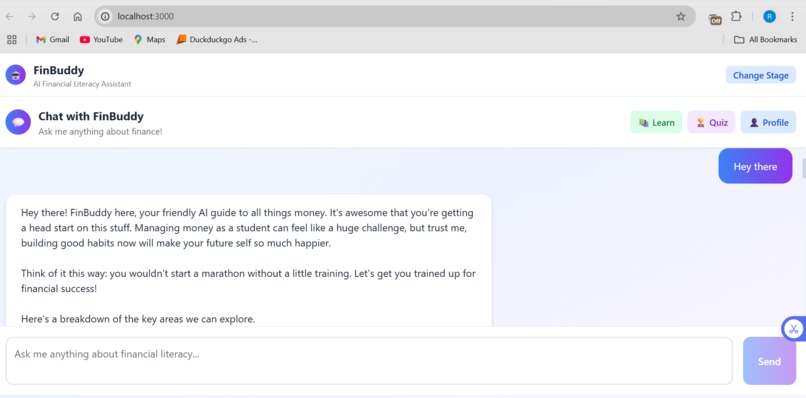Bookmark this page with the star
The height and width of the screenshot is (398, 806).
(x=681, y=16)
